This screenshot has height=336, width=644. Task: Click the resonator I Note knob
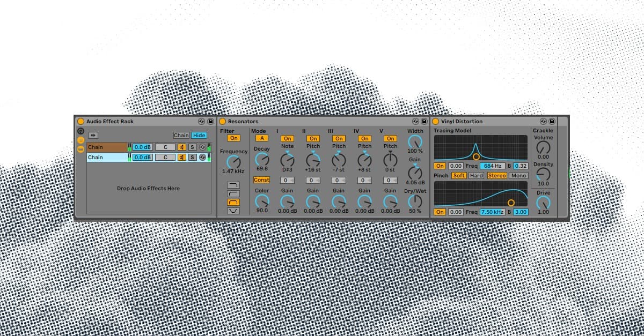click(x=288, y=159)
